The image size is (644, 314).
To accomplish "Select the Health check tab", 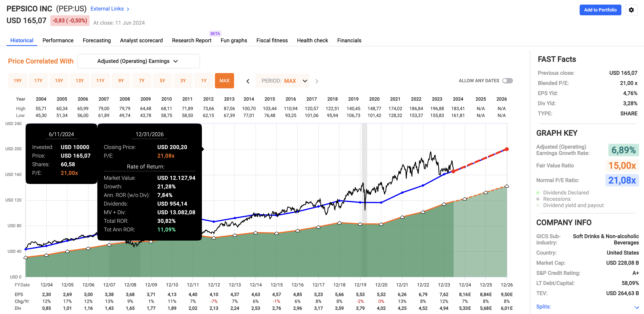I will tap(312, 40).
